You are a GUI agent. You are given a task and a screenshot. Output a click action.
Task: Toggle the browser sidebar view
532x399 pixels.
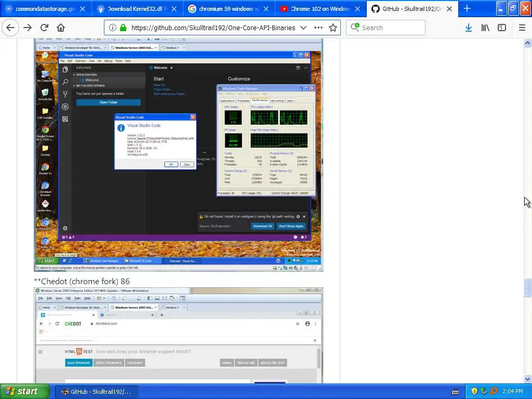click(502, 28)
